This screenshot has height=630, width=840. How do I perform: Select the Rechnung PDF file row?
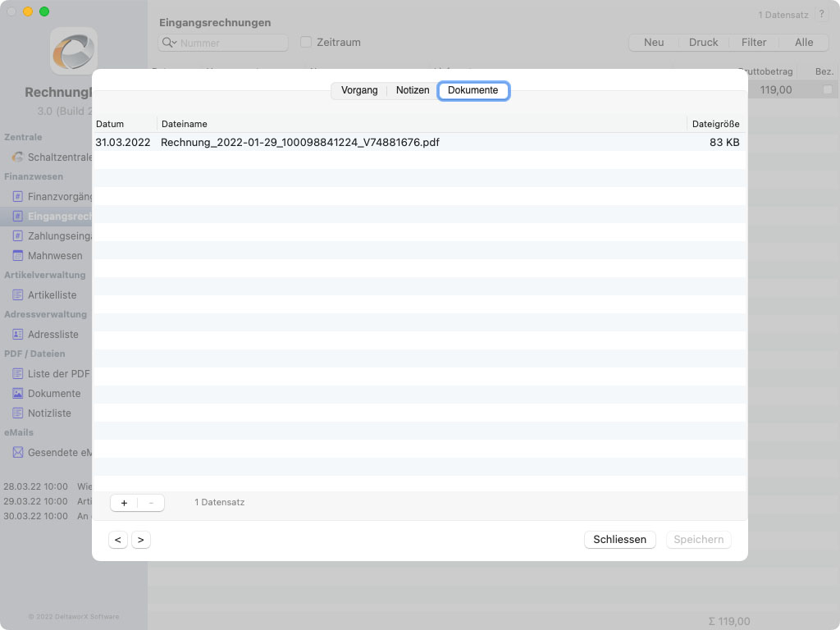[x=300, y=142]
